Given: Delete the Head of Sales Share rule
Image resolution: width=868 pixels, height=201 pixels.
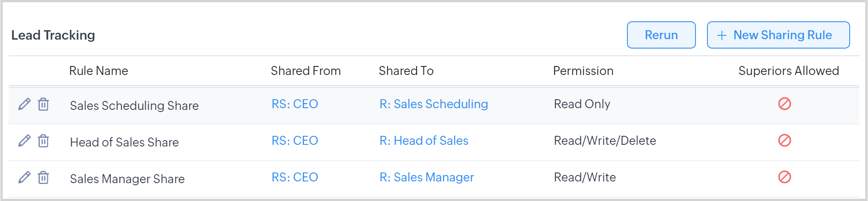Looking at the screenshot, I should 43,141.
